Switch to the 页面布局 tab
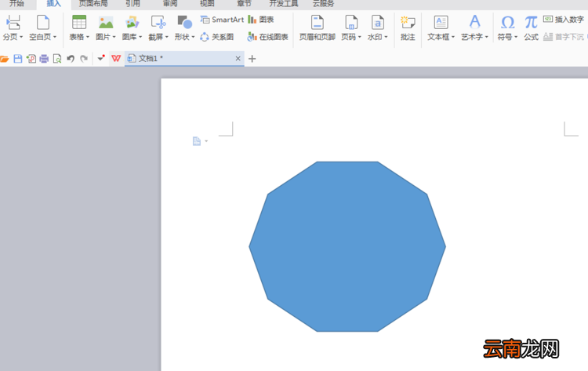588x371 pixels. coord(93,4)
